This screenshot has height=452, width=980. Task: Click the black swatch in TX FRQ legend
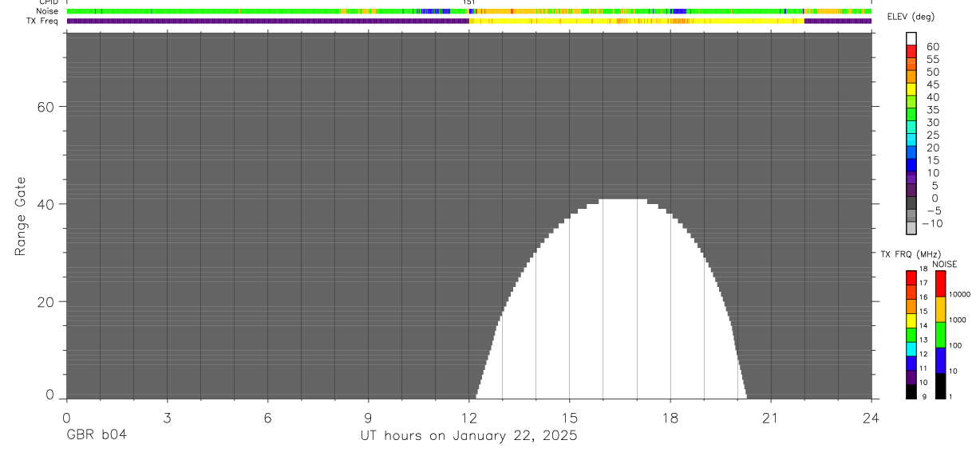[x=911, y=391]
